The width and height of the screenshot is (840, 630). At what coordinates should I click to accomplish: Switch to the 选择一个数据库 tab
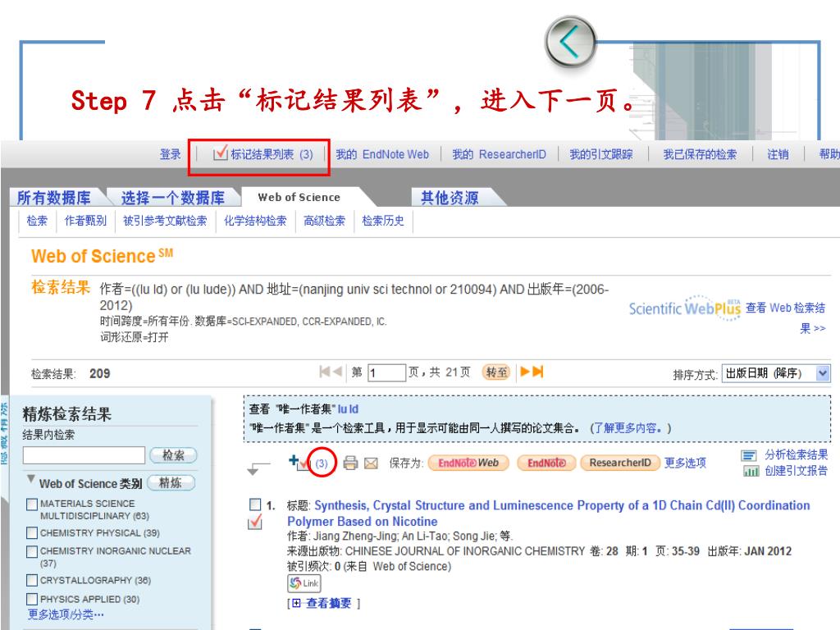172,198
